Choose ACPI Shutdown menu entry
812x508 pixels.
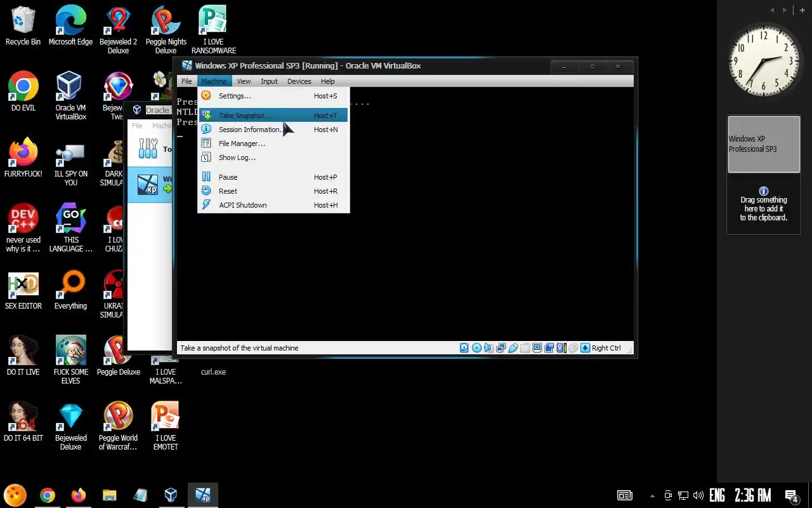click(x=273, y=205)
